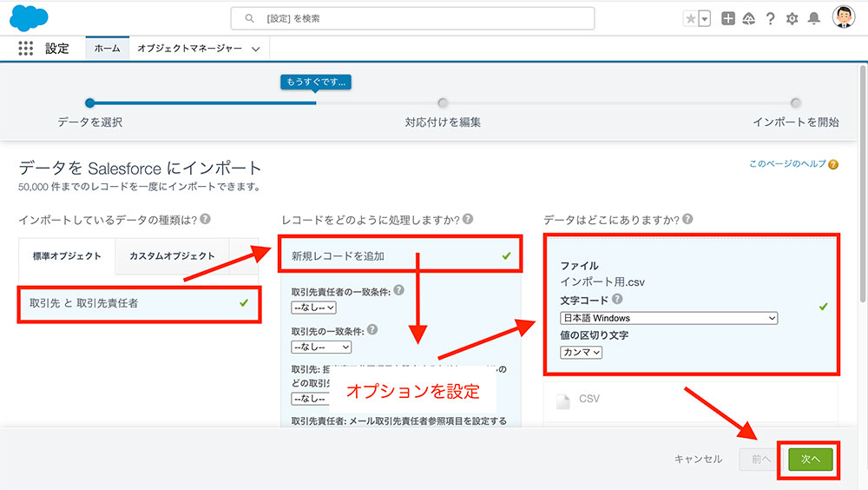Open the 取引先責任者の一致条件 dropdown
Screen dimensions: 868x490
(314, 308)
